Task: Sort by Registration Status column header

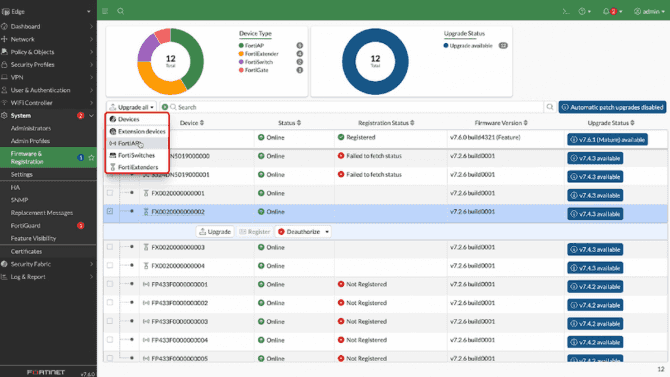Action: pos(386,123)
